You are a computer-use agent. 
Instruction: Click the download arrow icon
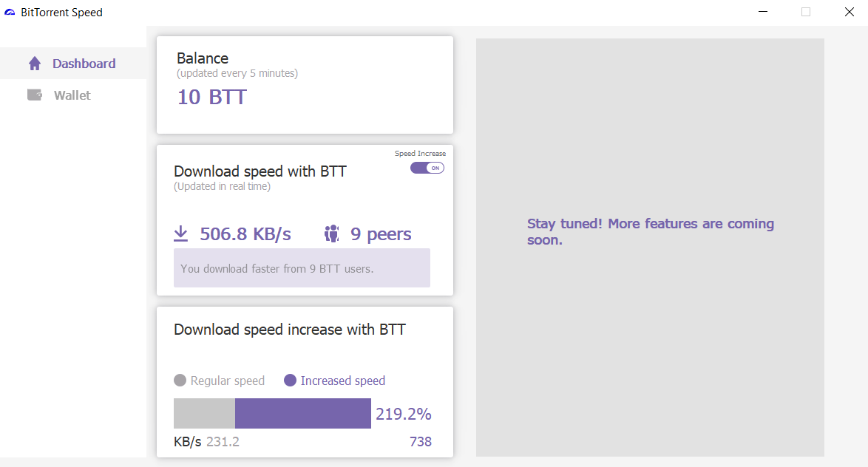[181, 234]
